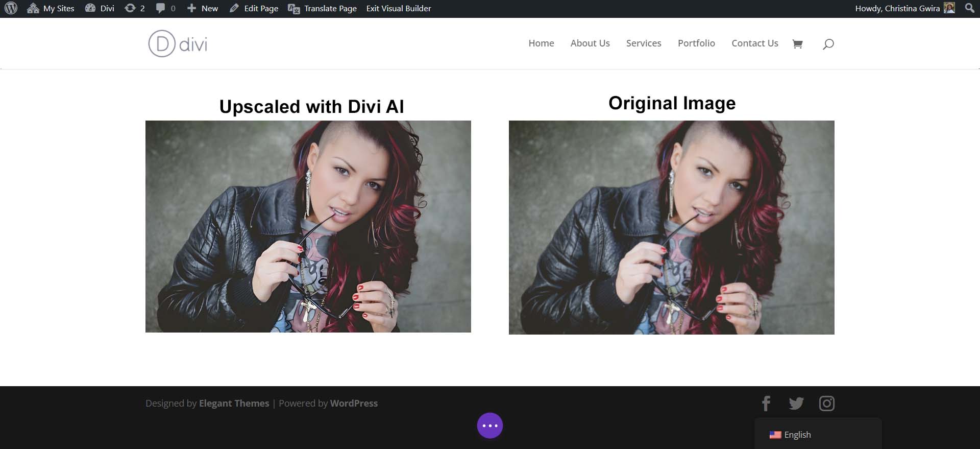This screenshot has width=980, height=449.
Task: Follow the Elegant Themes footer link
Action: click(234, 403)
